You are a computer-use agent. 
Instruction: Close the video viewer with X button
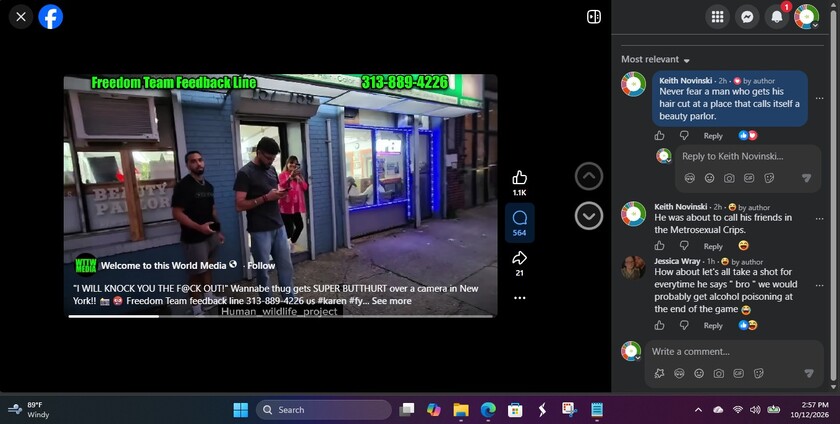tap(21, 17)
